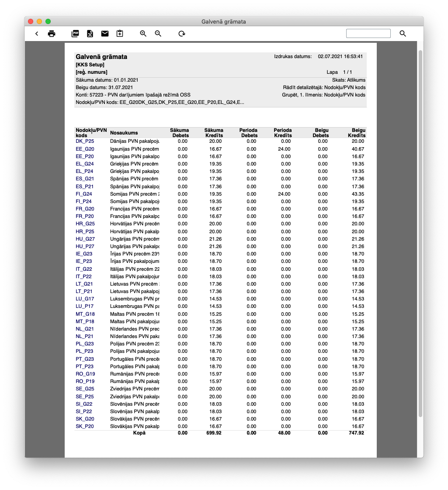Export report to Excel file
This screenshot has width=448, height=490.
pyautogui.click(x=90, y=34)
